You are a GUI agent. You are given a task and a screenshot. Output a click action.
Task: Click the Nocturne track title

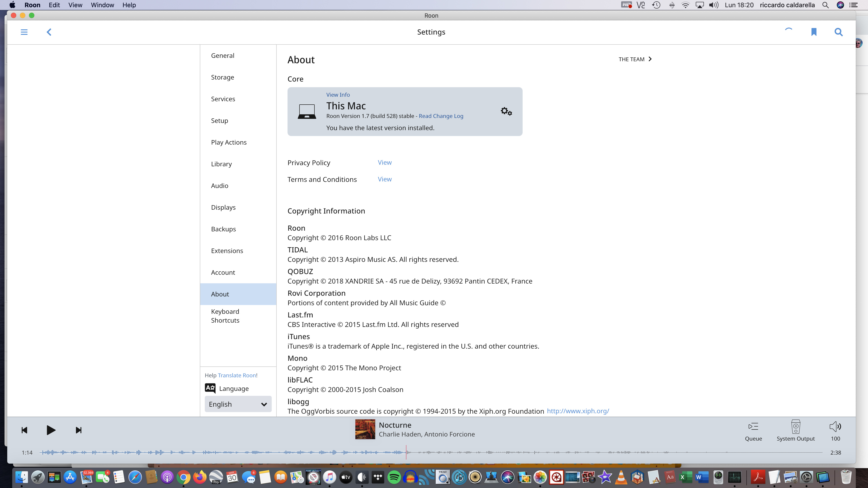(395, 425)
